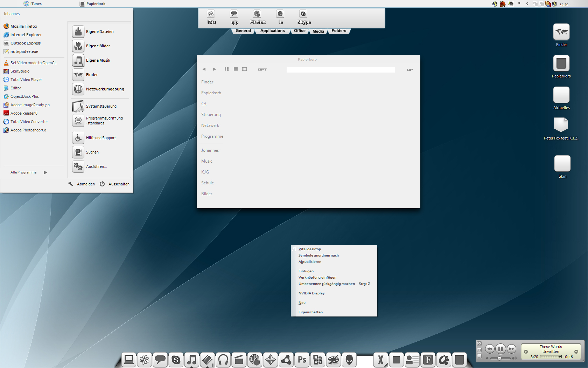Adjust the mini player volume slider
The width and height of the screenshot is (588, 368).
pyautogui.click(x=500, y=358)
